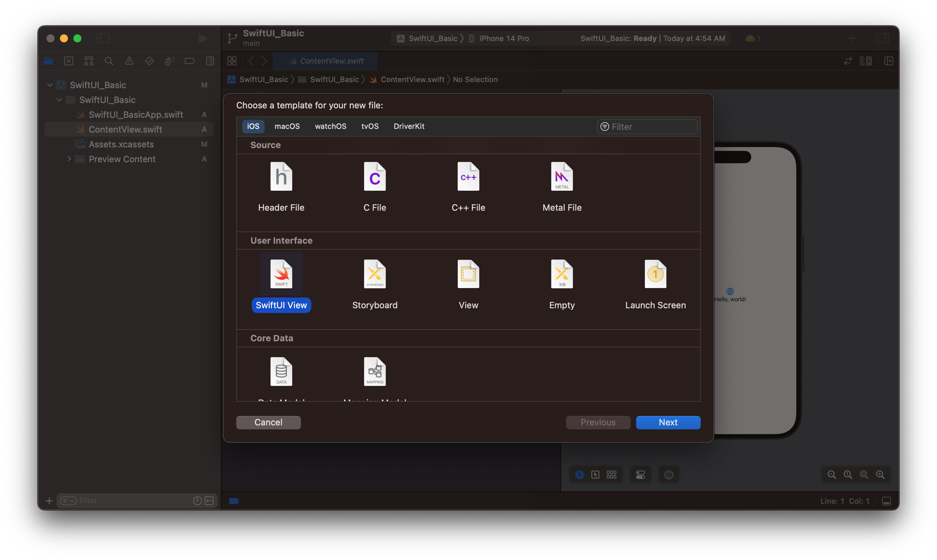Switch to the iOS tab
Image resolution: width=937 pixels, height=560 pixels.
point(253,126)
